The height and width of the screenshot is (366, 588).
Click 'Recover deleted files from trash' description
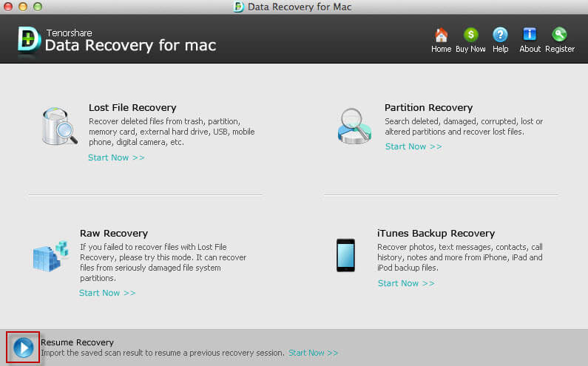coord(172,132)
